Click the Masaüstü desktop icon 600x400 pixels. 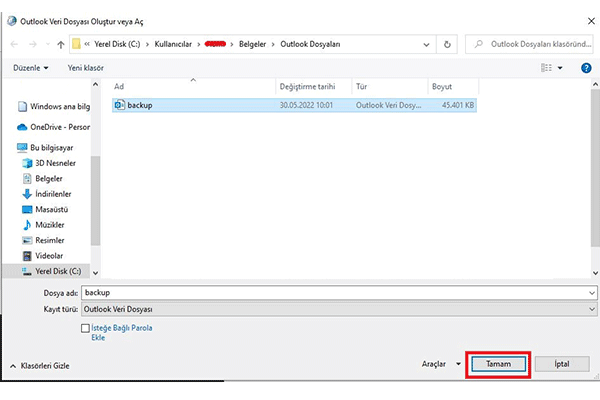point(27,209)
